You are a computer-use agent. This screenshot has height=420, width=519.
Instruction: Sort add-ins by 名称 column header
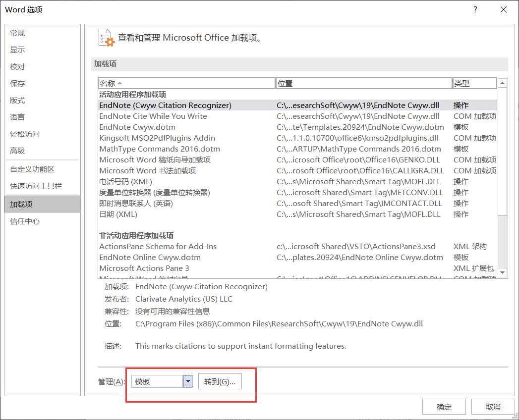click(187, 83)
